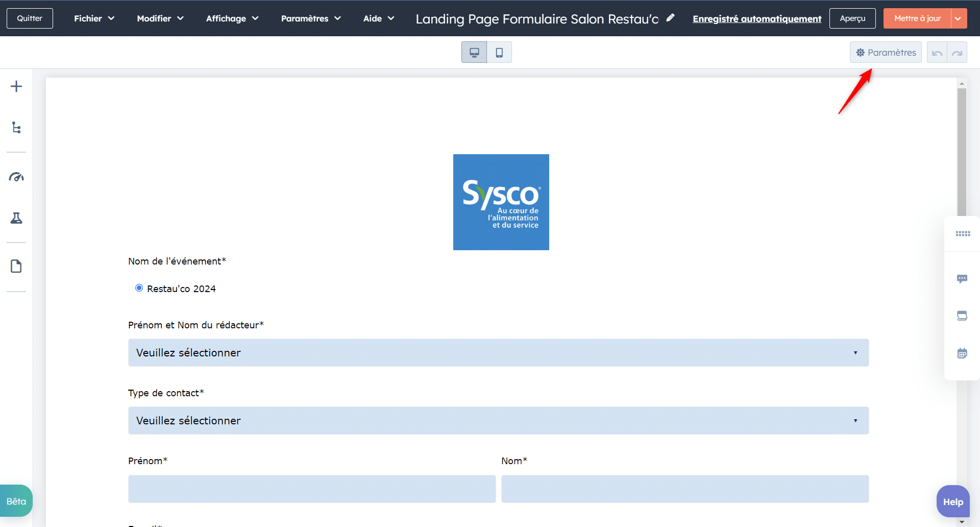Open the Modifier menu

pos(160,18)
